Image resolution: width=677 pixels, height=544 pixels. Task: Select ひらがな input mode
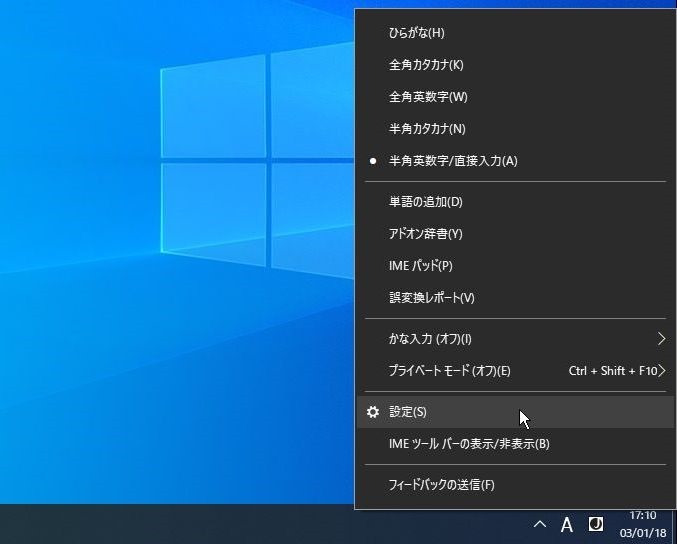(x=417, y=33)
